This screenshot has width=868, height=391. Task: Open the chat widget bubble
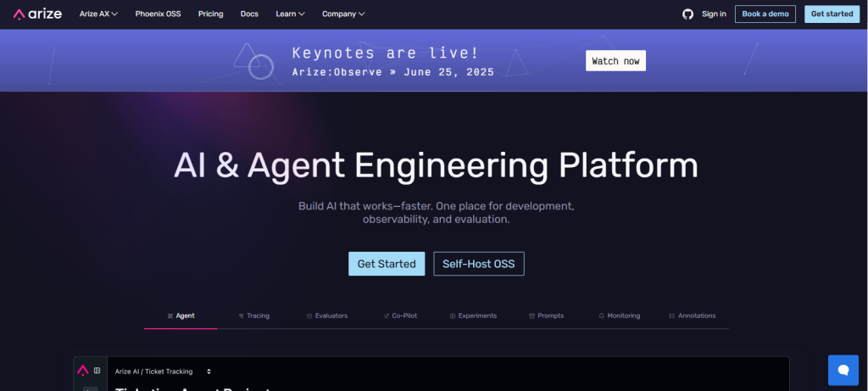843,370
